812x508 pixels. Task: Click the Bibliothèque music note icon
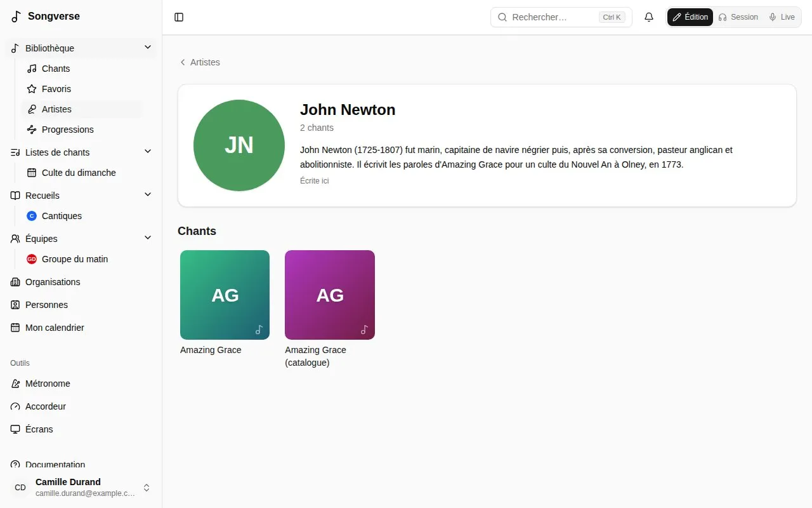15,48
